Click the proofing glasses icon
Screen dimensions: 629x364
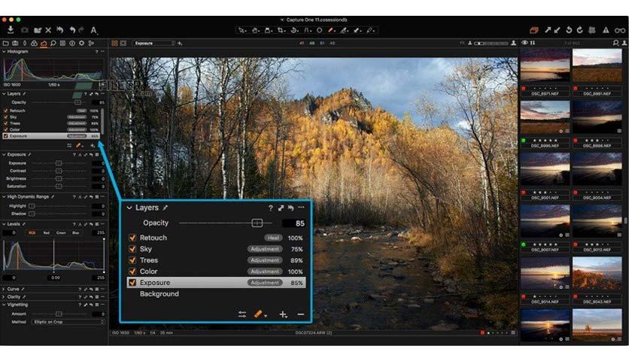(x=620, y=30)
